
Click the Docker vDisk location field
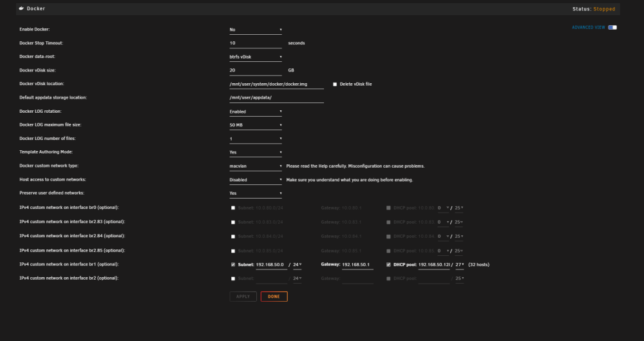coord(276,84)
